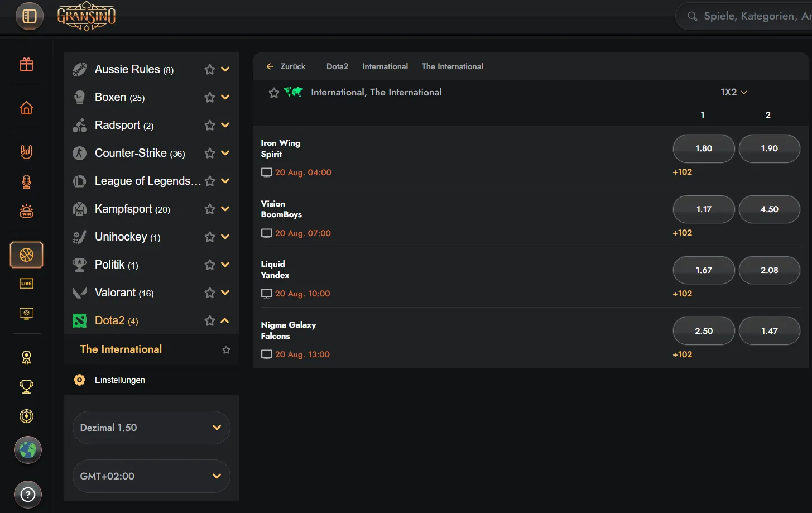Viewport: 812px width, 513px height.
Task: Star the International, The International header
Action: 273,93
